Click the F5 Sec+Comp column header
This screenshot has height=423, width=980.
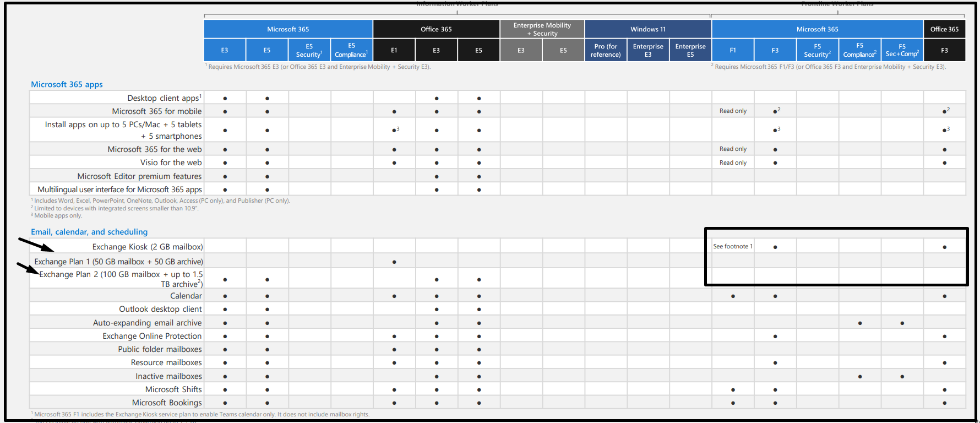pos(902,50)
